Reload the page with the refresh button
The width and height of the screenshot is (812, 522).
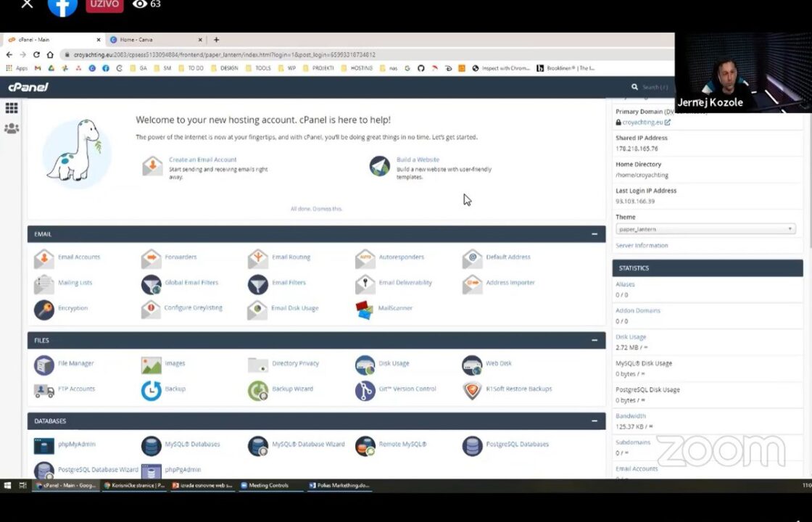[x=36, y=54]
